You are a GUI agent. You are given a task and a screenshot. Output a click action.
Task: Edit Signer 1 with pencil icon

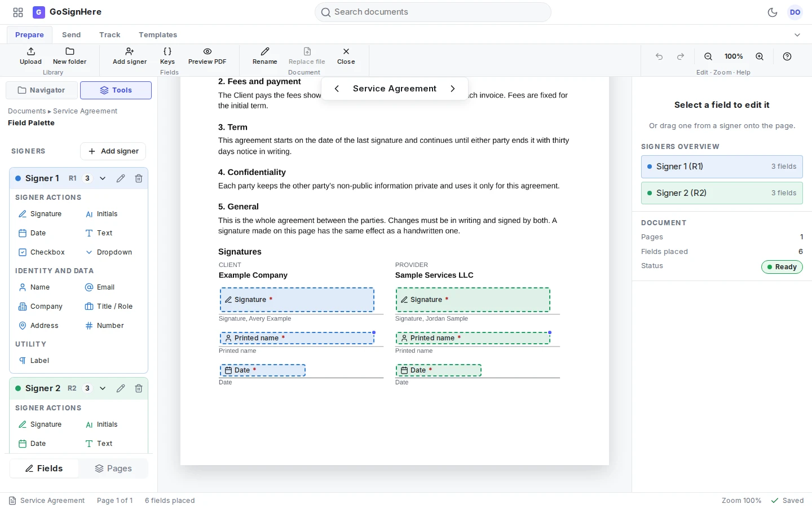tap(121, 178)
